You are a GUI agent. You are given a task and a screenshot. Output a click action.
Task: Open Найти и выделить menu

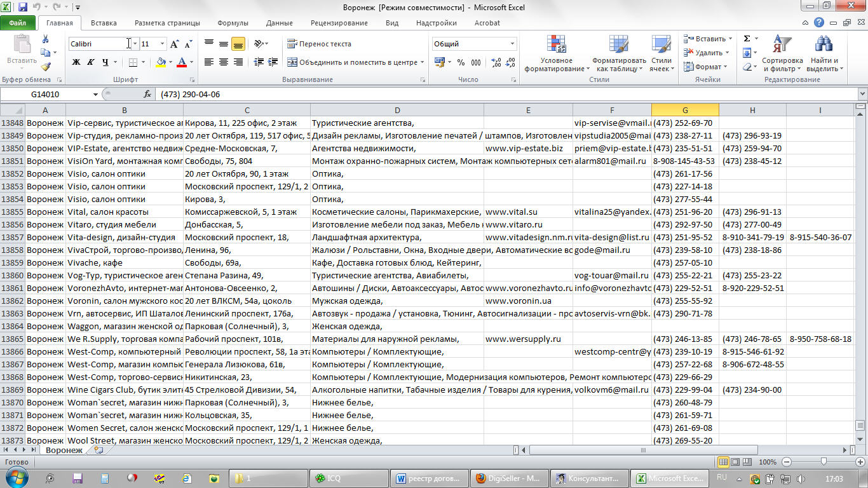824,53
